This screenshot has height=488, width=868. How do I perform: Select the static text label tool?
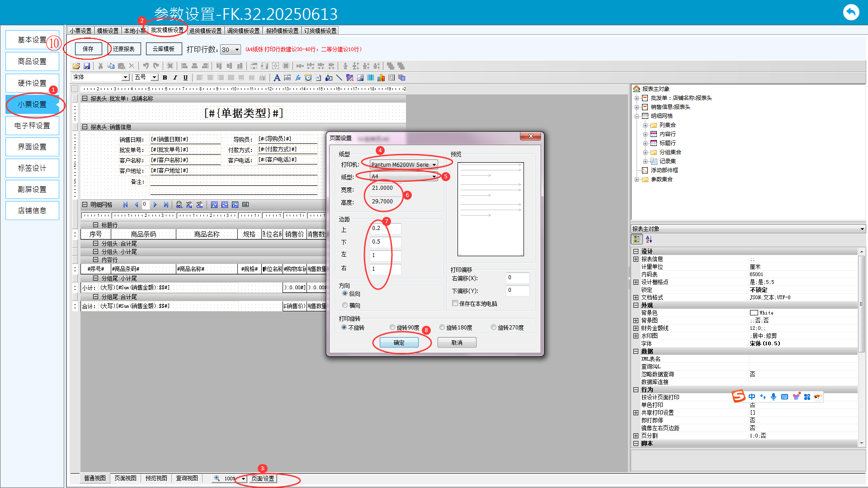point(277,78)
